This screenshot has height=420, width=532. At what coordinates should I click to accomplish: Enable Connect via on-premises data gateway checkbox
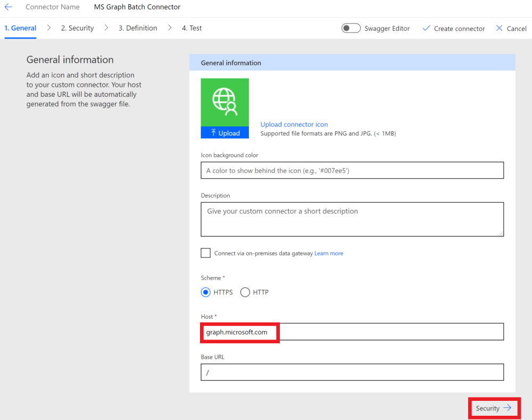[205, 253]
